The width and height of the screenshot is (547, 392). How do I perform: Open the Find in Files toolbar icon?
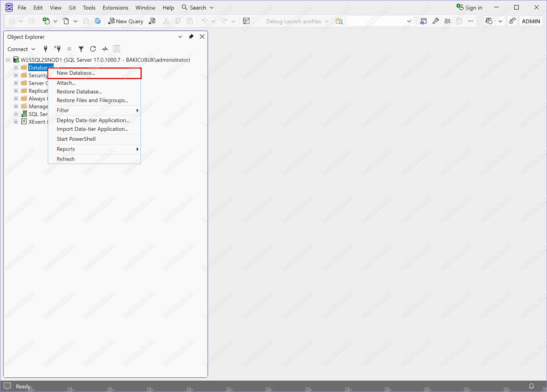coord(339,21)
